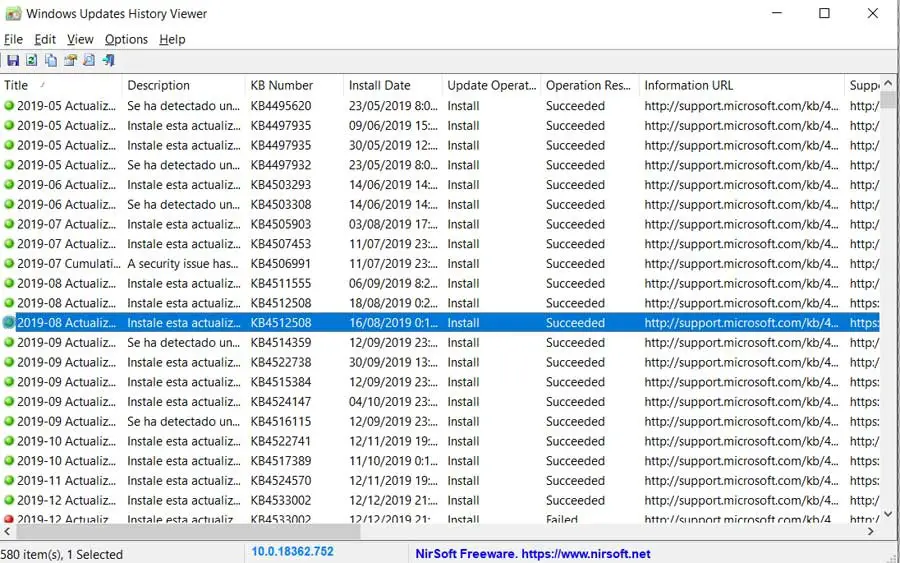Click the up arrow of vertical scrollbar
This screenshot has height=563, width=900.
(x=888, y=83)
